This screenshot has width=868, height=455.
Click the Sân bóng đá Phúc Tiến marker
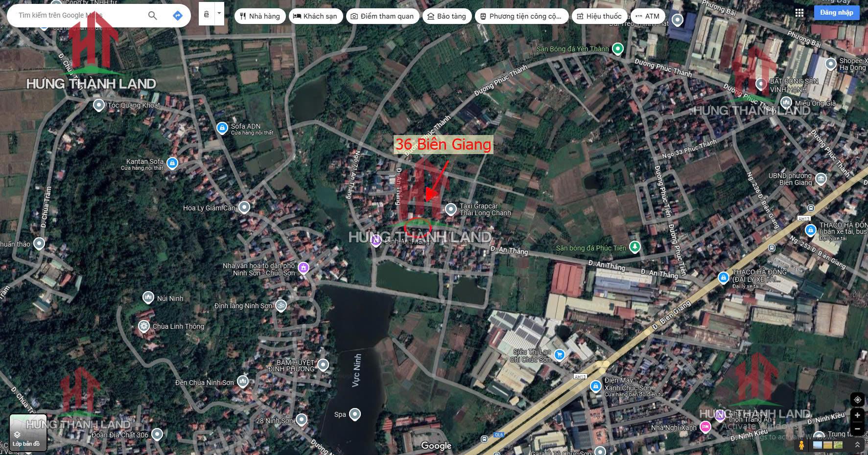click(x=634, y=247)
